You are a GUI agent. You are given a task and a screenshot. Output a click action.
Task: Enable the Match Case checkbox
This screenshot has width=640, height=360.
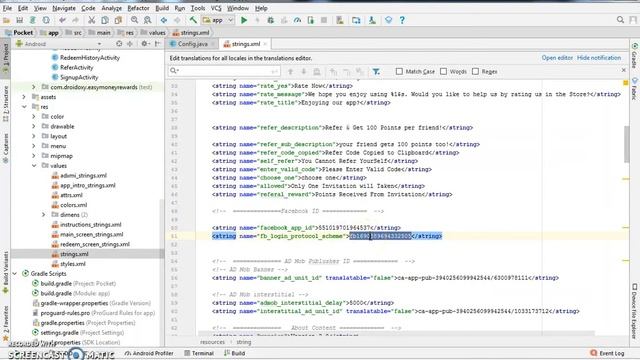click(x=399, y=71)
